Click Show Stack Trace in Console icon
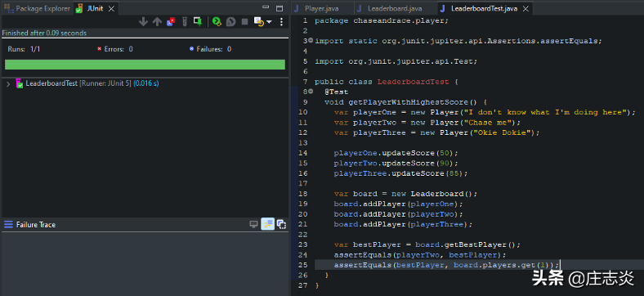The image size is (644, 296). [x=254, y=224]
